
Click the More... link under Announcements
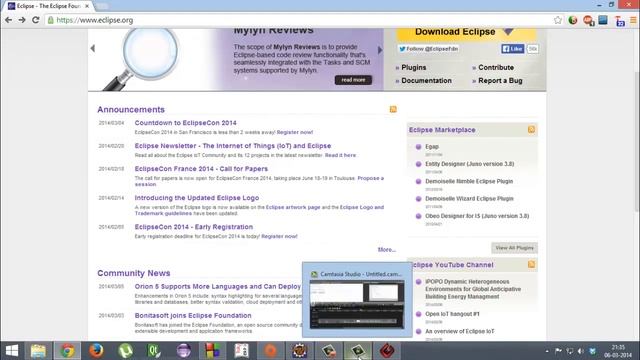tap(387, 249)
